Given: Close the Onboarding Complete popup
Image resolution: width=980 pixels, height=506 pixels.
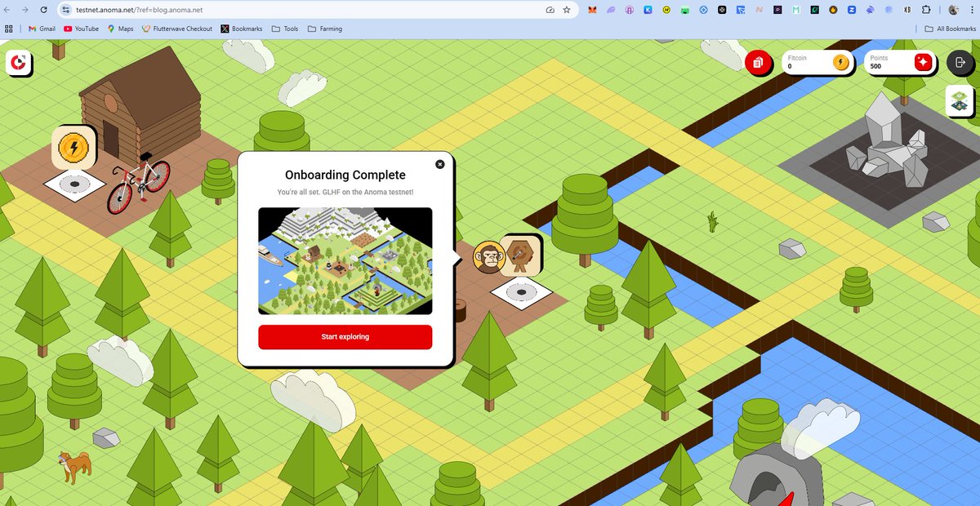Looking at the screenshot, I should coord(440,164).
